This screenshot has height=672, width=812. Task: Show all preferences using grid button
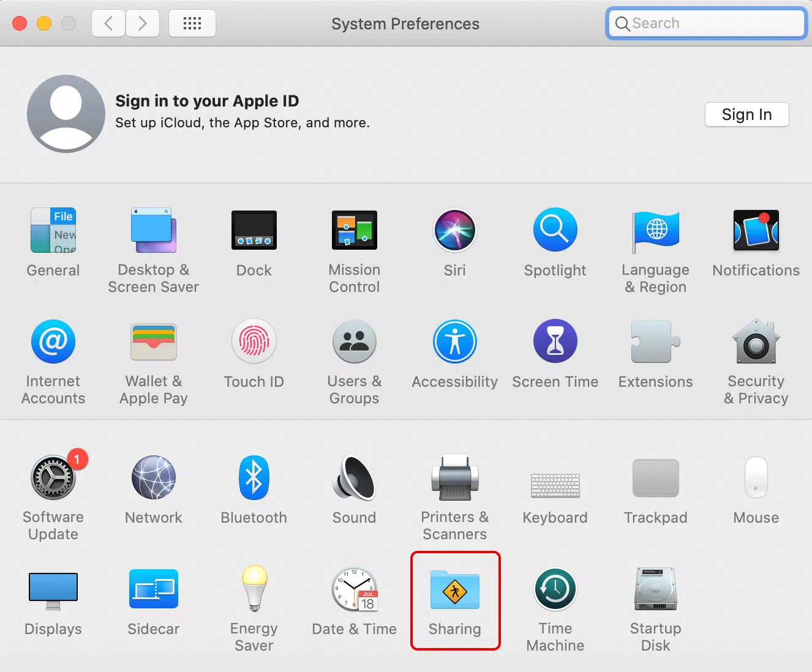[x=192, y=24]
